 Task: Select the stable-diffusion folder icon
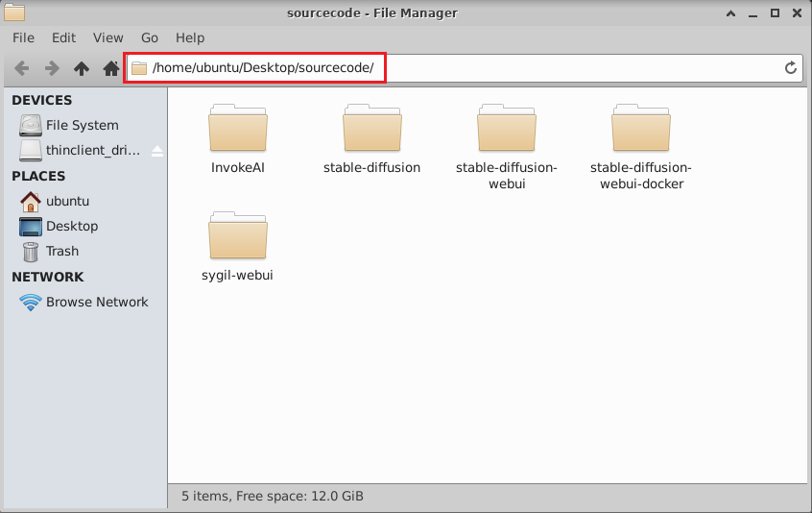[371, 128]
